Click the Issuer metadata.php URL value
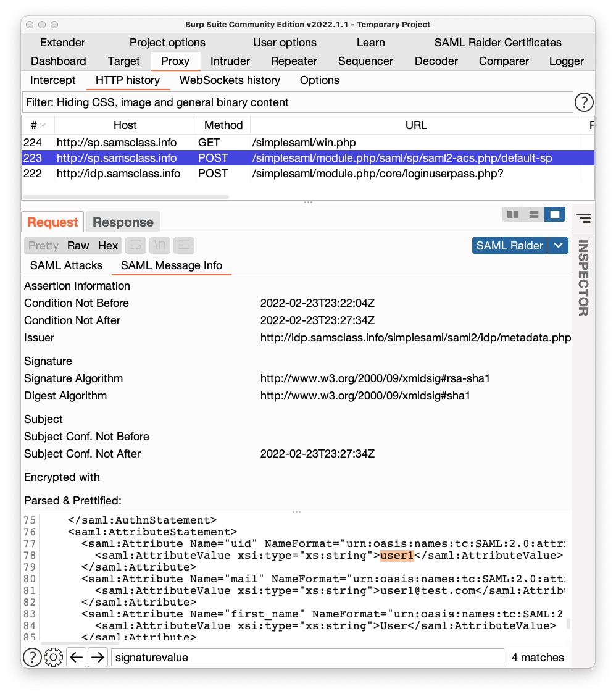This screenshot has width=616, height=694. pyautogui.click(x=415, y=338)
